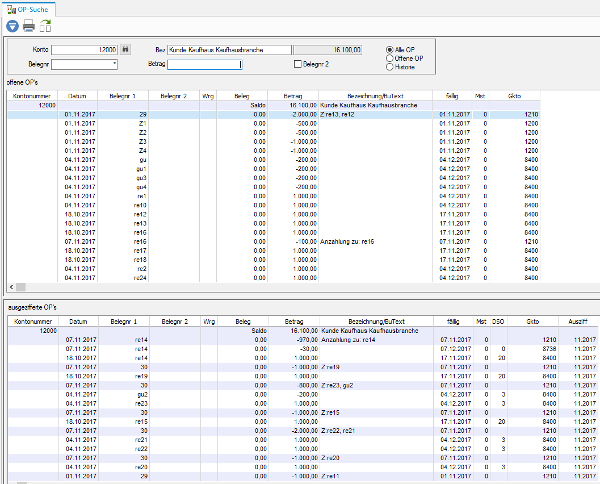Click text 'Z re22, re21' in cleared list
This screenshot has width=600, height=484.
(338, 431)
